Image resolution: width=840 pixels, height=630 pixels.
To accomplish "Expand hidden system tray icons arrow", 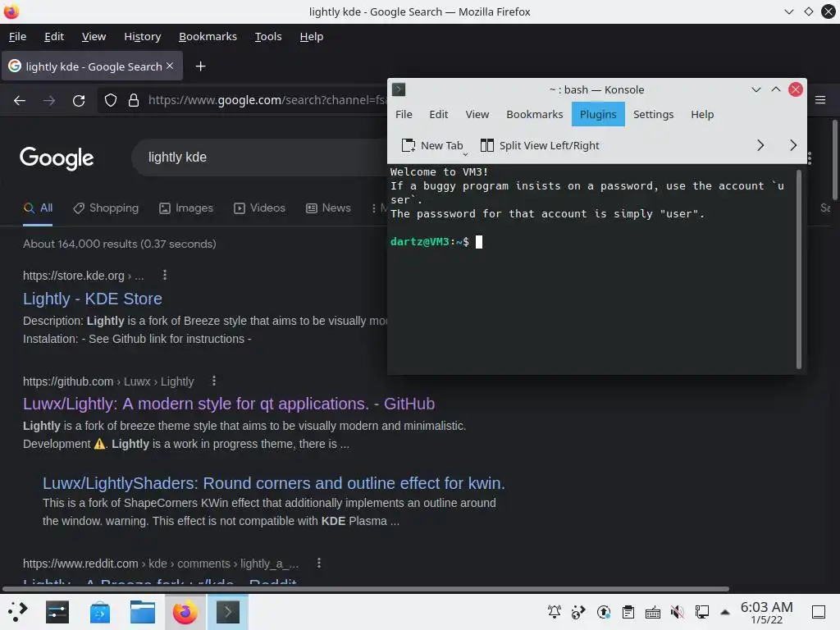I will (x=725, y=612).
